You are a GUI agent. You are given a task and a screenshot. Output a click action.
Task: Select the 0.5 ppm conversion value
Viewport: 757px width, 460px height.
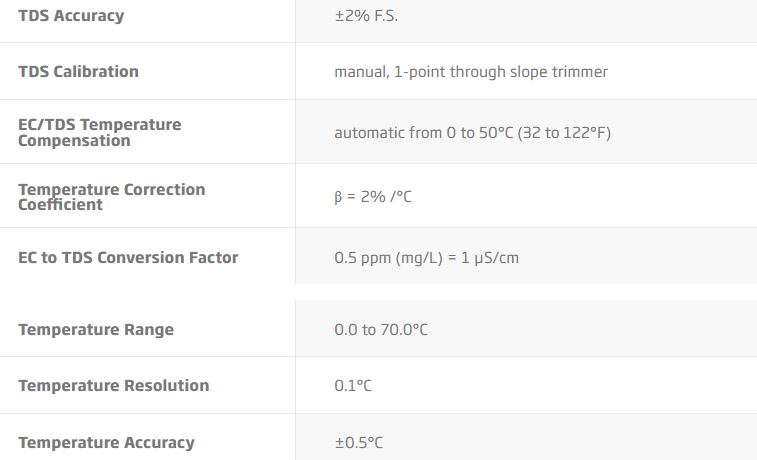point(426,258)
